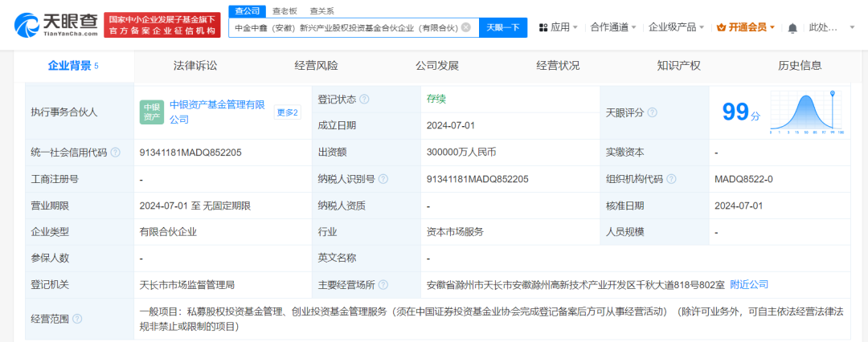Click help icon beside 经营范围

point(77,319)
